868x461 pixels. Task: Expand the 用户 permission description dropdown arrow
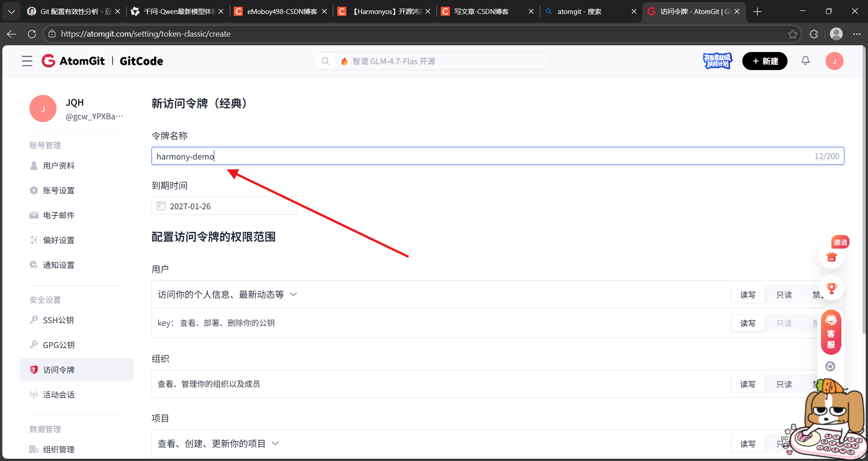293,294
